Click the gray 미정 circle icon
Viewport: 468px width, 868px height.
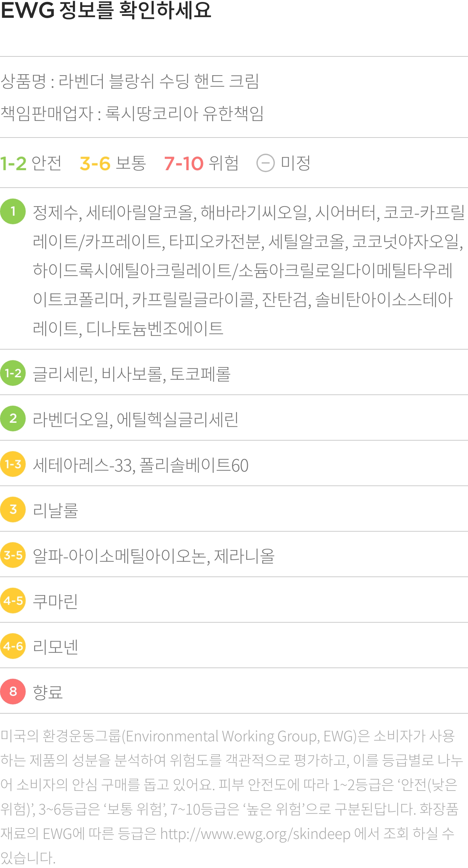coord(266,163)
